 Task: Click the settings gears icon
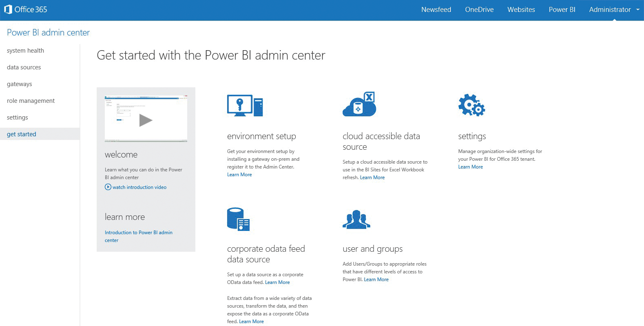[x=471, y=105]
